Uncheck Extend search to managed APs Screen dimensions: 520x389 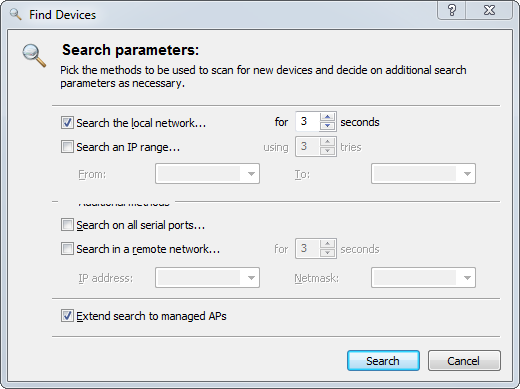click(x=67, y=315)
